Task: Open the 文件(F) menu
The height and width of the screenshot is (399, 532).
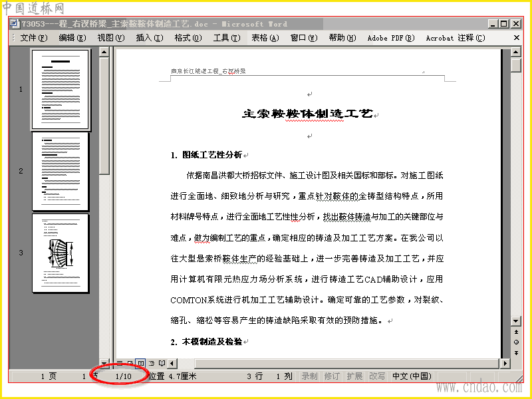Action: (34, 38)
